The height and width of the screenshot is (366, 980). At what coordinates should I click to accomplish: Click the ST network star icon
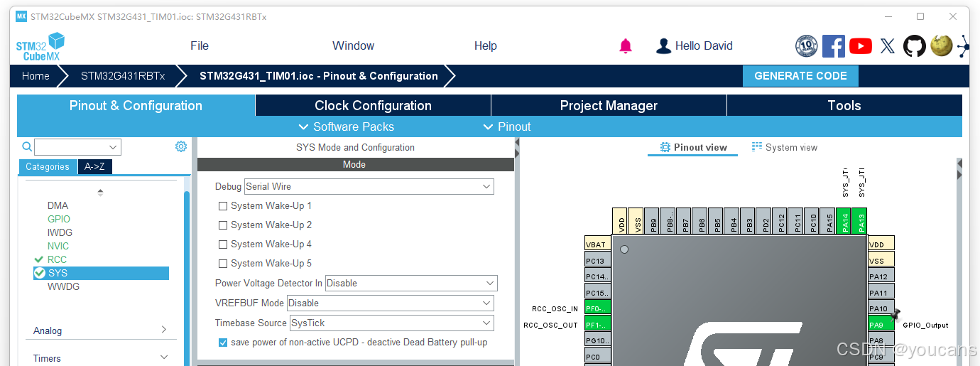tap(964, 47)
